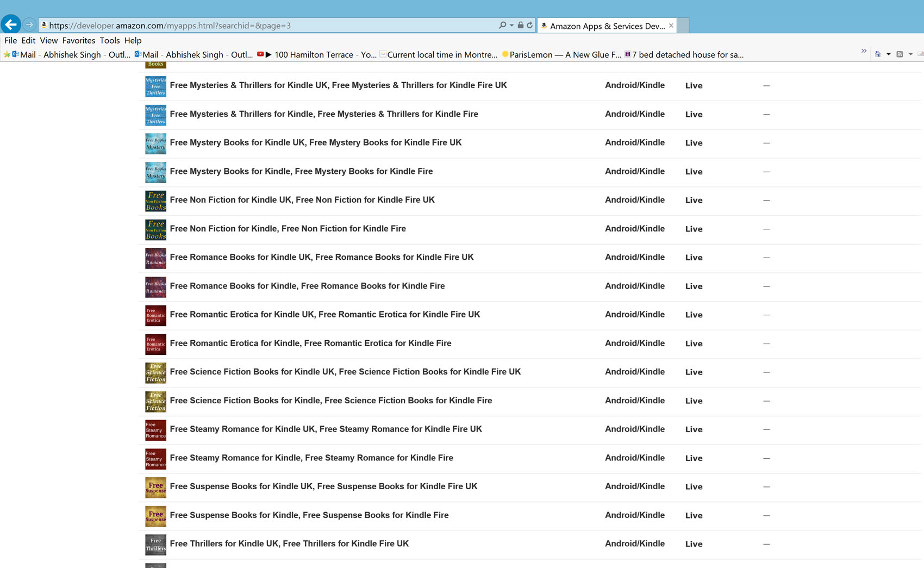Image resolution: width=924 pixels, height=568 pixels.
Task: Open a new blank tab
Action: 683,26
